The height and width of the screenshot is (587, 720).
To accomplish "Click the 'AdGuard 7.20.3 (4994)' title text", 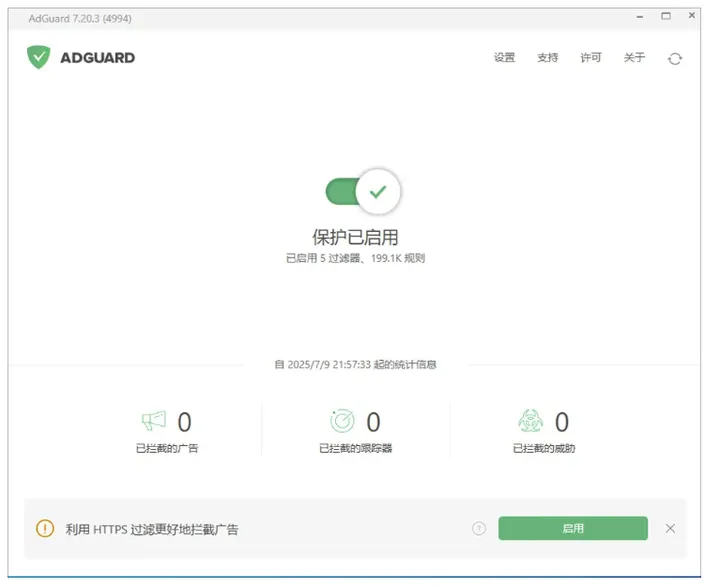I will coord(80,18).
